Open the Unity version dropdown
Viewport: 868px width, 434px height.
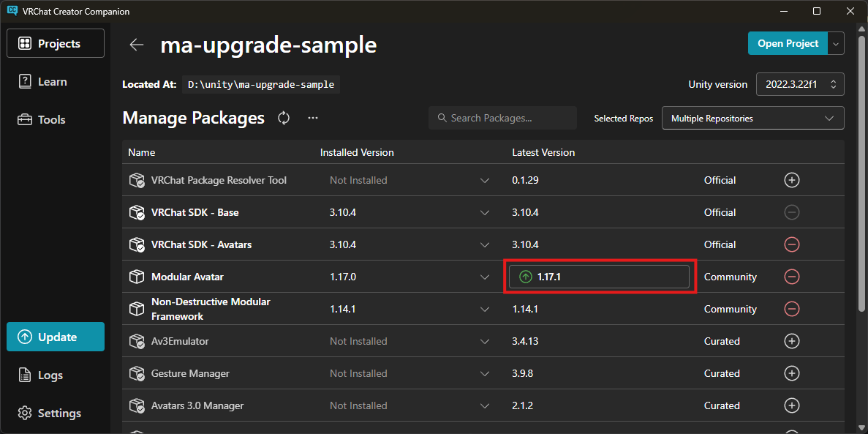tap(801, 84)
